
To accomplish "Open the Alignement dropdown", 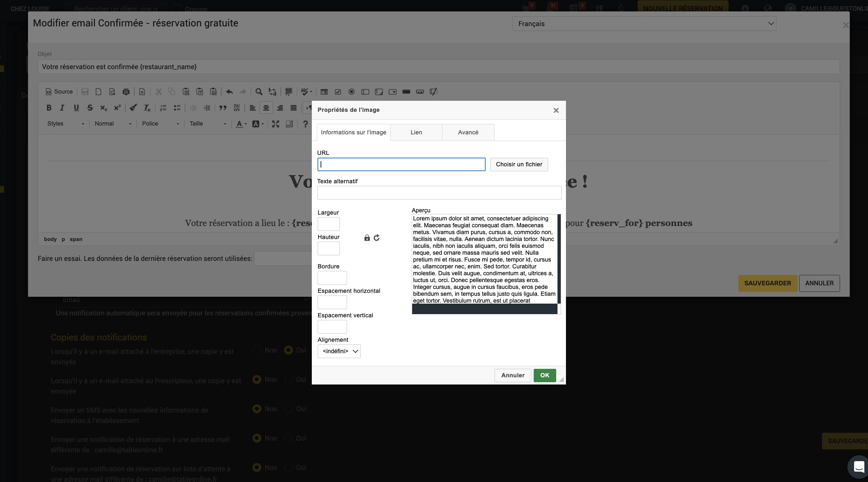I will coord(339,351).
